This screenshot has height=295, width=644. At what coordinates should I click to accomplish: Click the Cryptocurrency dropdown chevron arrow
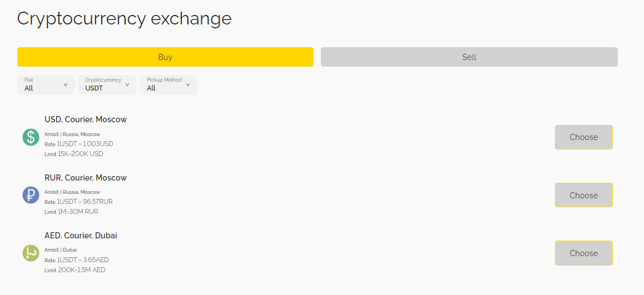(127, 85)
